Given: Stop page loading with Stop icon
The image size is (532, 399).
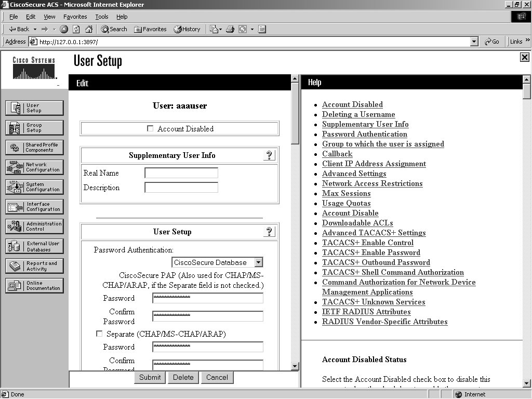Looking at the screenshot, I should coord(64,29).
